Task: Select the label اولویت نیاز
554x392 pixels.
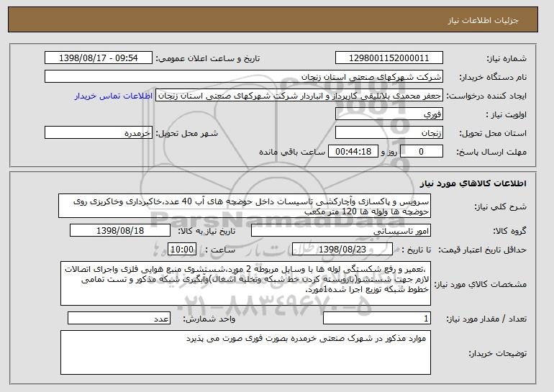Action: pyautogui.click(x=507, y=115)
